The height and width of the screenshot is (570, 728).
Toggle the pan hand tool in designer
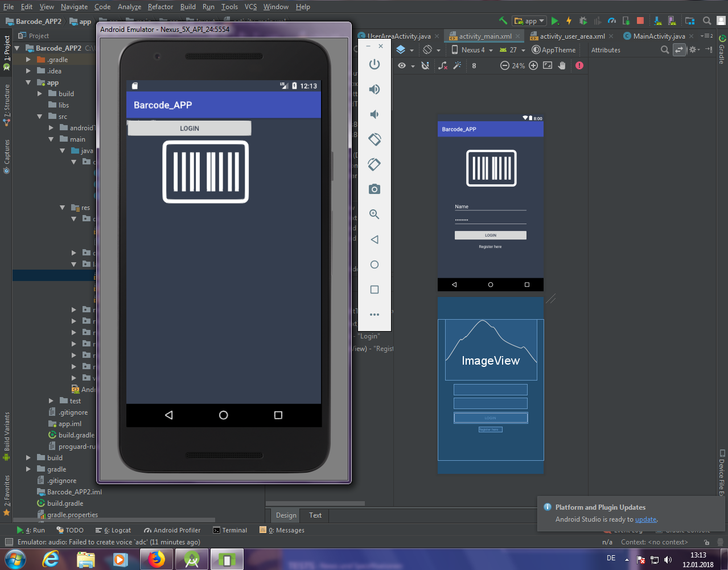pos(562,65)
